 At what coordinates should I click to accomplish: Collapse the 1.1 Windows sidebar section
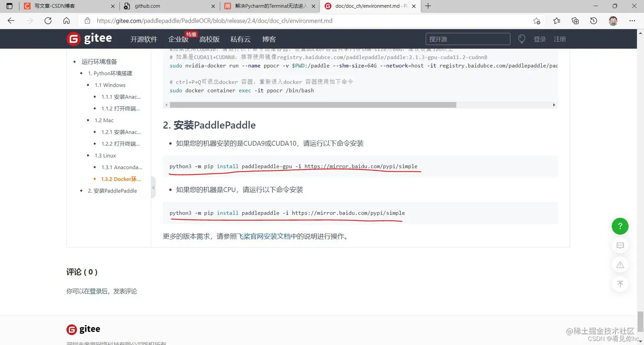click(x=110, y=85)
